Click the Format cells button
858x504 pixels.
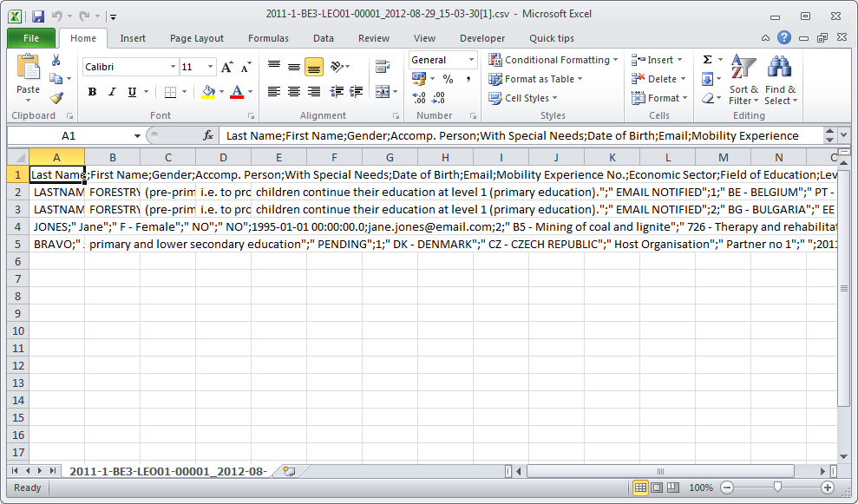point(659,98)
